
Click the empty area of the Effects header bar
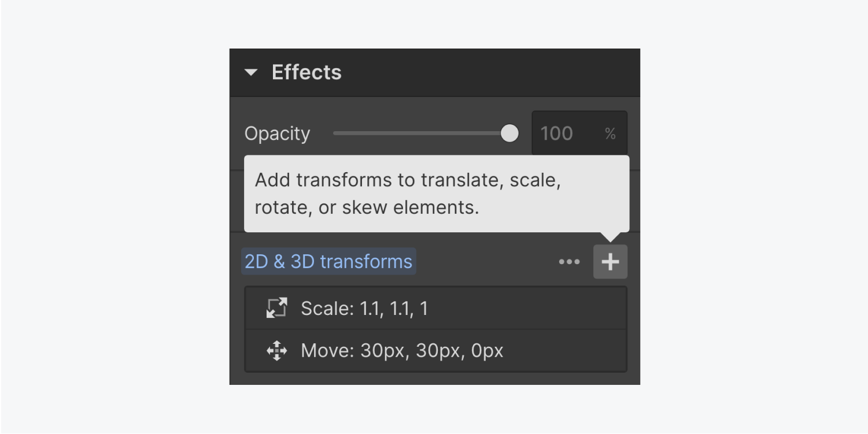point(492,73)
